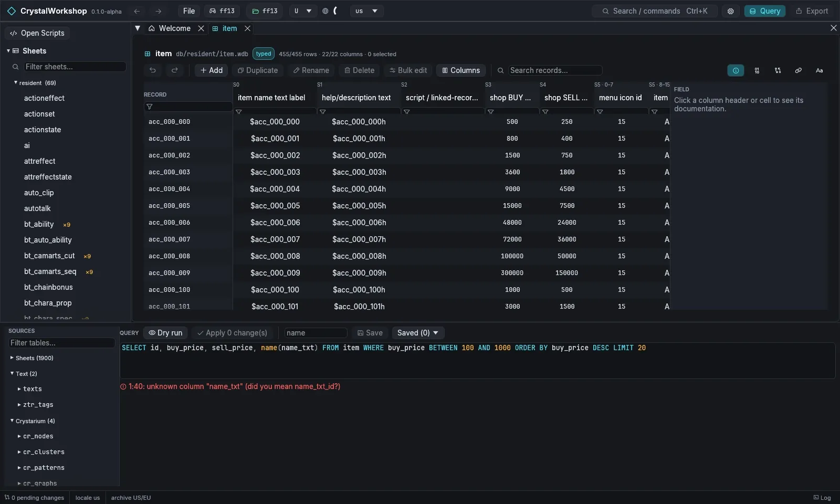Click the Open Scripts button

pos(37,33)
